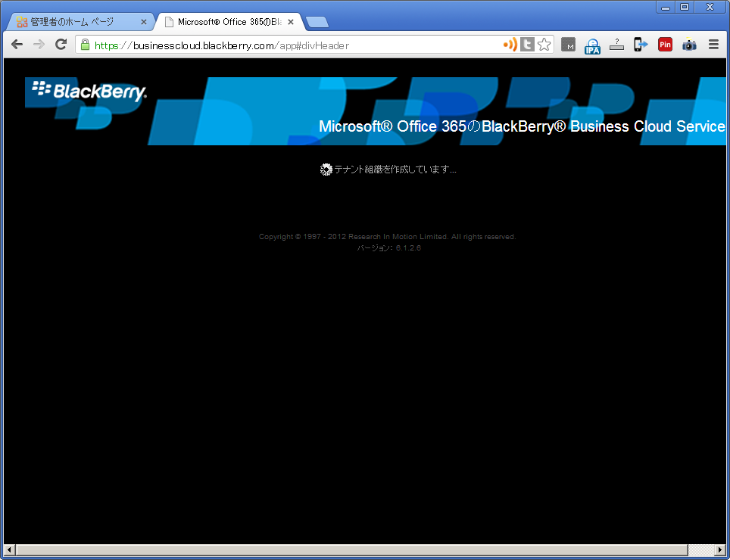Click the text テナント組織を作成しています...

tap(395, 170)
